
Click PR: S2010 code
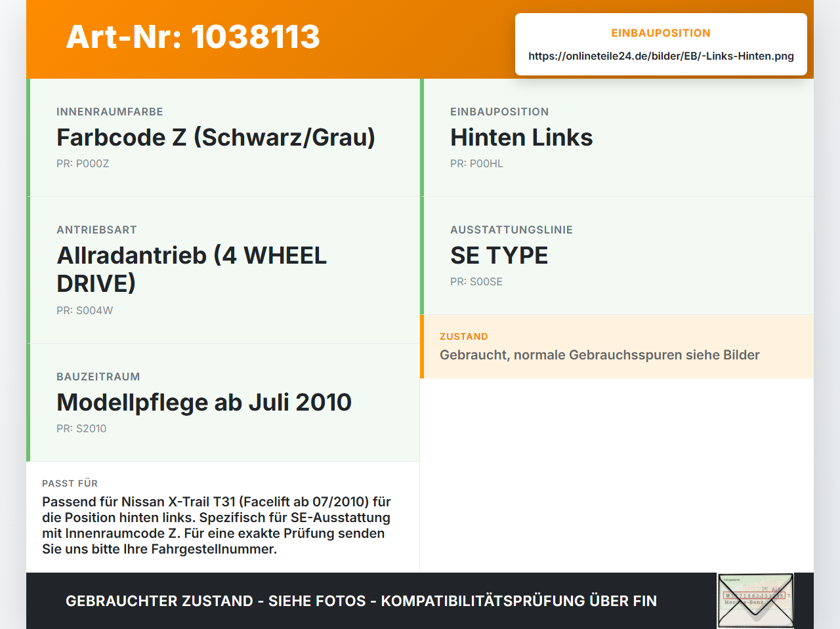click(81, 428)
